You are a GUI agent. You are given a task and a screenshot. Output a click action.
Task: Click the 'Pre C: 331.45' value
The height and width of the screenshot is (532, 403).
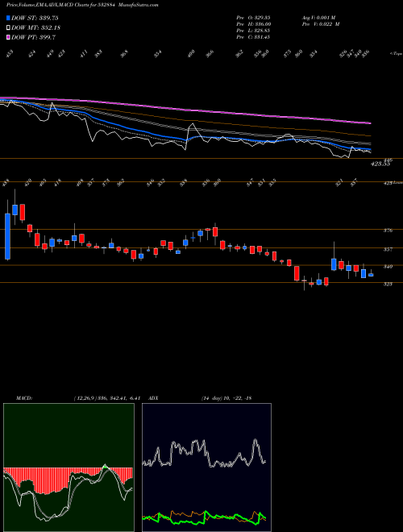click(x=253, y=36)
